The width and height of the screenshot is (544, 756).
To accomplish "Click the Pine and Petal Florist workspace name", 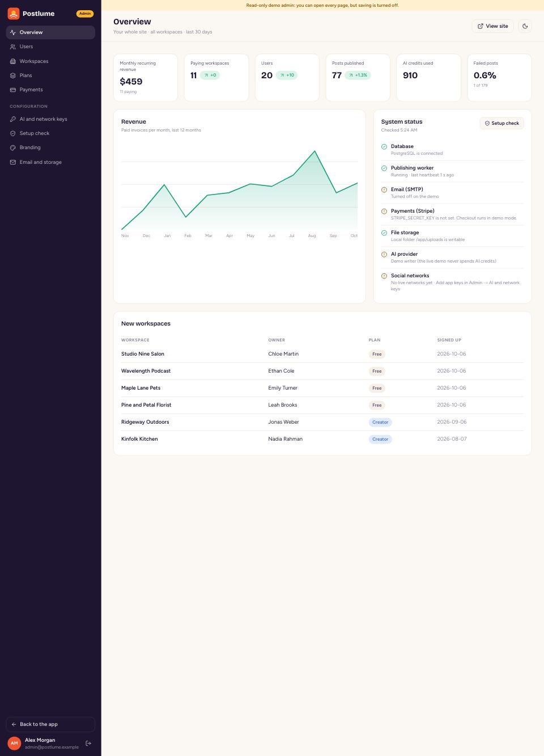I will (x=146, y=405).
